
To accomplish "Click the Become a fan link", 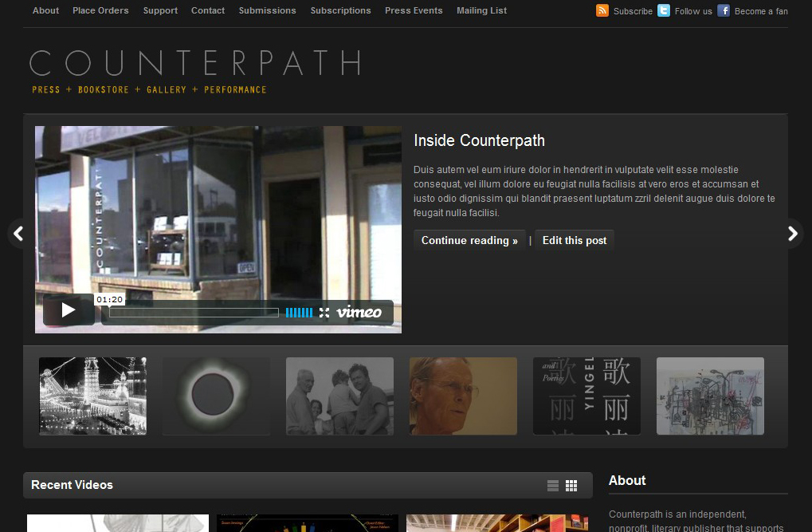I will pyautogui.click(x=761, y=11).
